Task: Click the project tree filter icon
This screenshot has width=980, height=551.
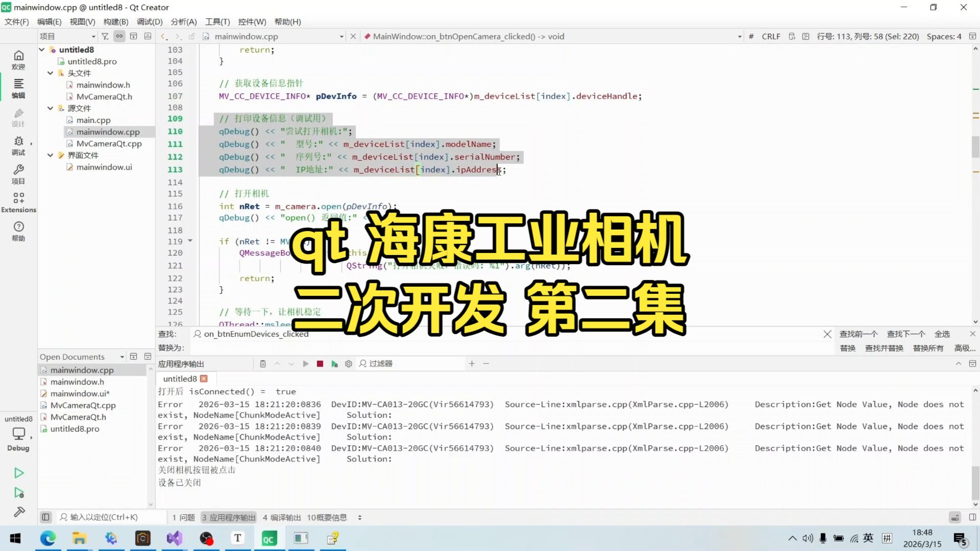Action: (105, 36)
